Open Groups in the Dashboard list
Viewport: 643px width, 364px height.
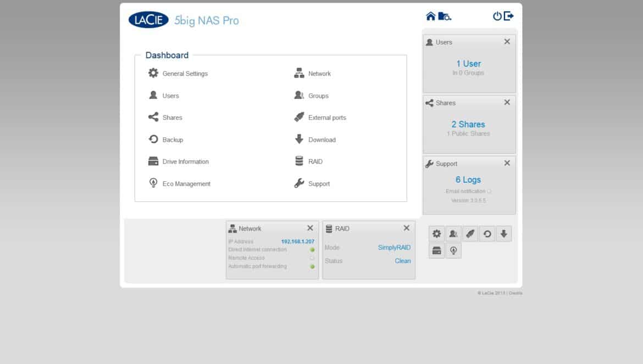pos(311,96)
